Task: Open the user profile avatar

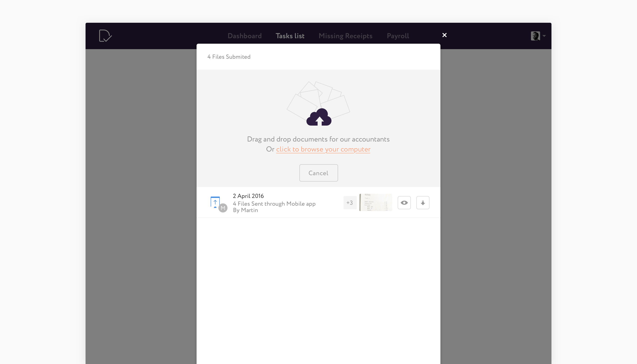Action: click(x=535, y=36)
